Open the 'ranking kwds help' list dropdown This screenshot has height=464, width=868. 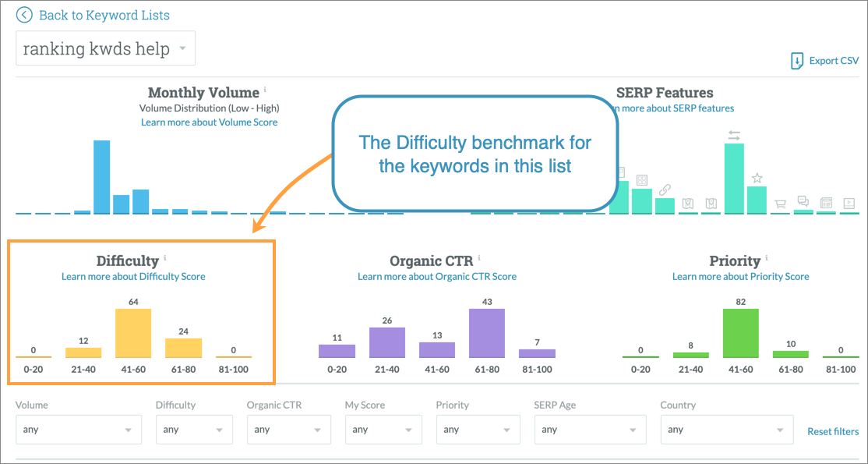click(105, 49)
